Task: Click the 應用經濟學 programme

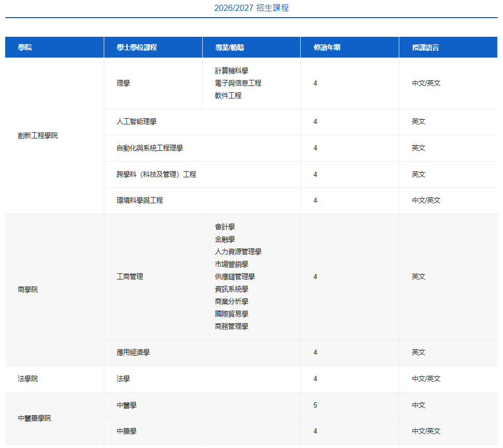Action: pyautogui.click(x=133, y=353)
